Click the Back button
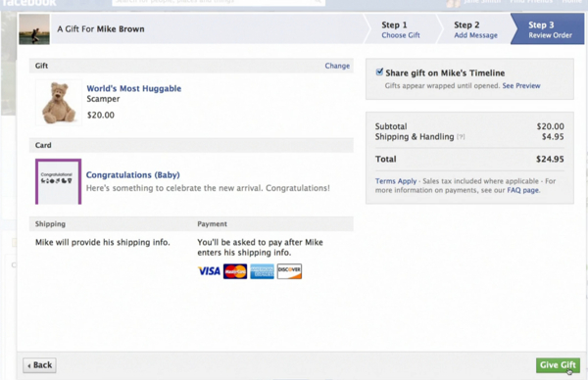588x380 pixels. click(x=40, y=365)
